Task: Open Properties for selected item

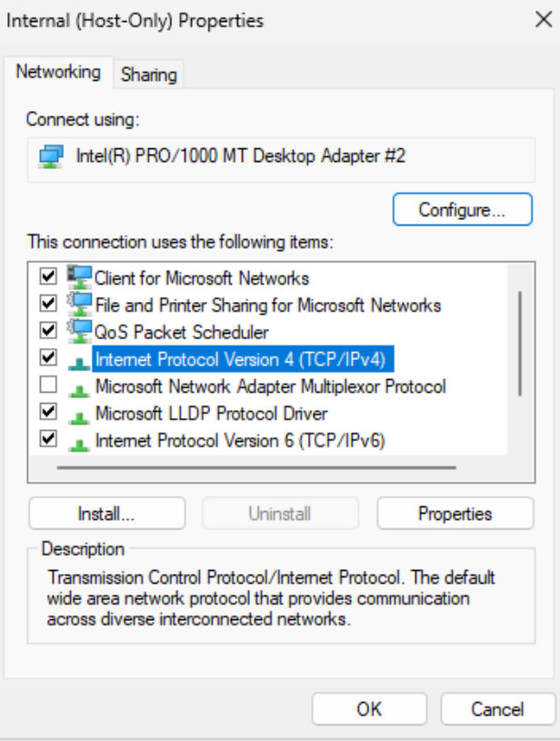Action: pos(455,514)
